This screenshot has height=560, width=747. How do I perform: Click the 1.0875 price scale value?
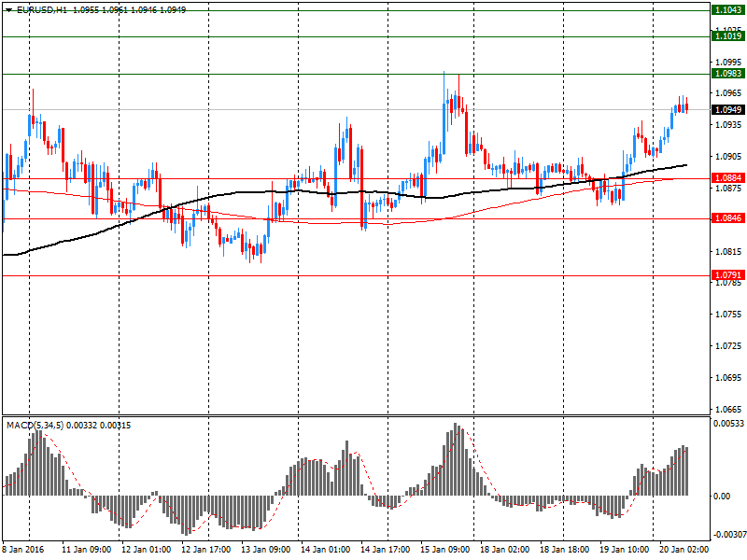click(728, 189)
